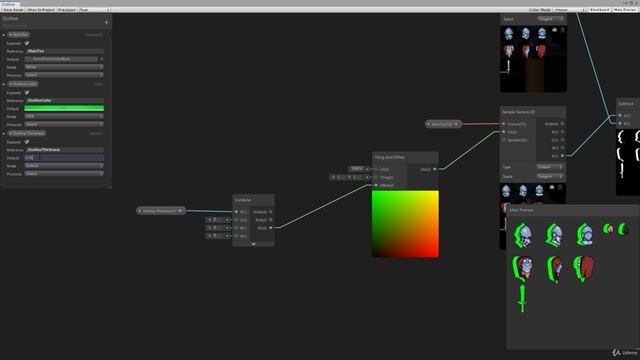
Task: Click the output port of MainTex property node
Action: tap(456, 124)
